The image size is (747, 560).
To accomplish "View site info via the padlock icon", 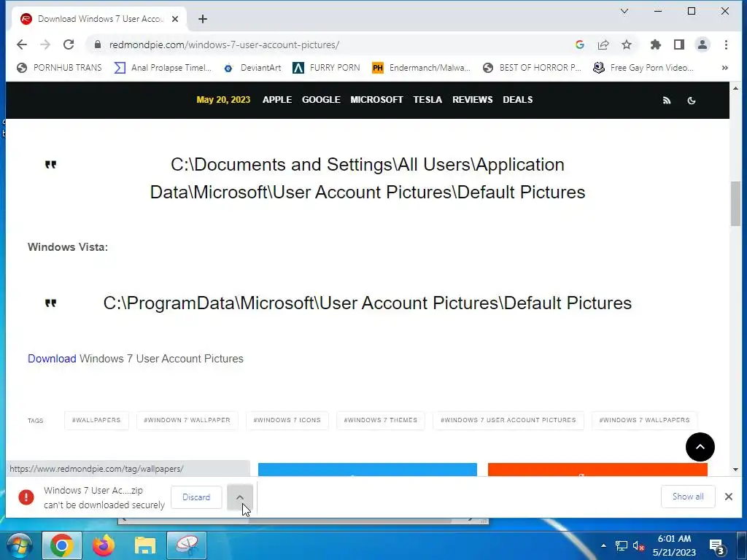I will click(98, 44).
